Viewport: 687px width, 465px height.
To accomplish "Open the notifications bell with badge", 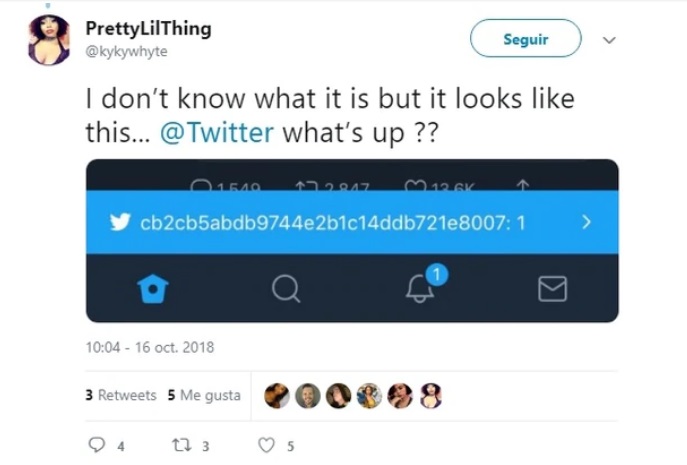I will [x=420, y=287].
